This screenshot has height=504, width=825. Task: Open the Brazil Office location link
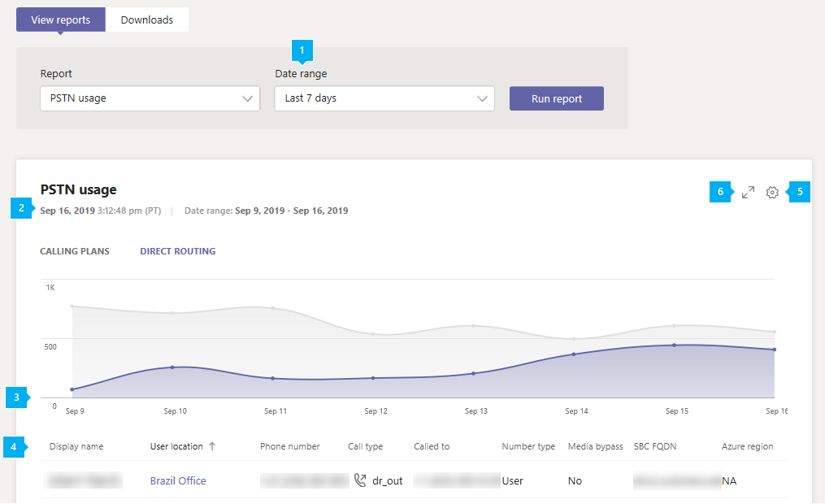pos(178,481)
